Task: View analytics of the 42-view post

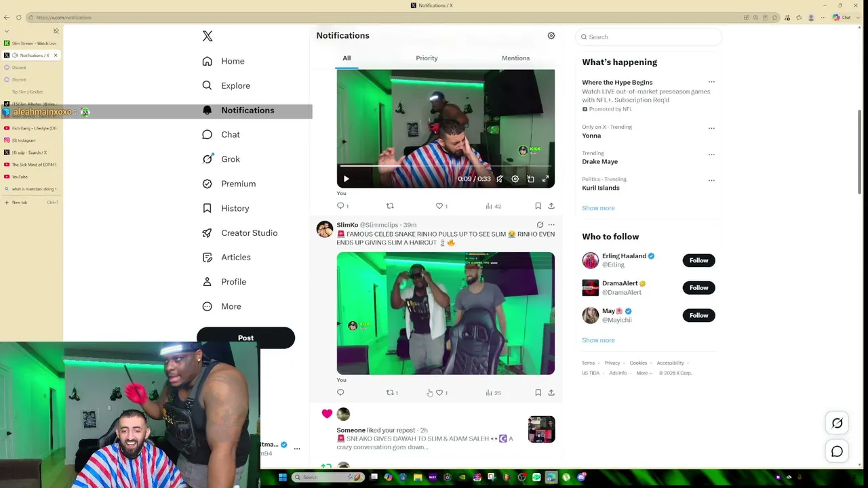Action: point(493,206)
